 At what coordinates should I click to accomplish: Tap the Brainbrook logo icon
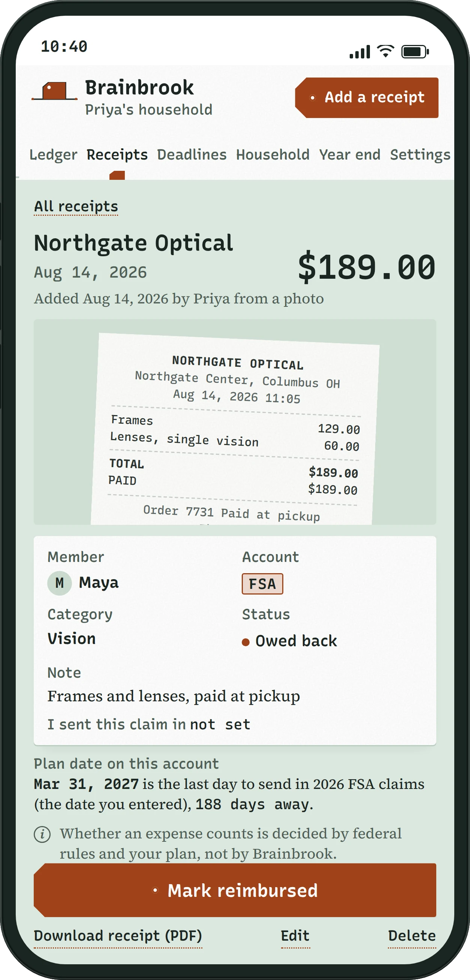click(55, 91)
